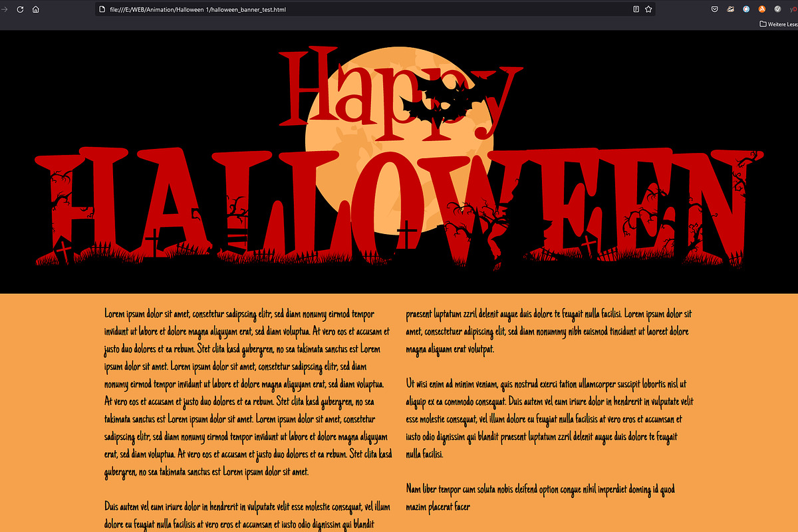
Task: Open the orange RSS feed extension icon
Action: coord(762,9)
